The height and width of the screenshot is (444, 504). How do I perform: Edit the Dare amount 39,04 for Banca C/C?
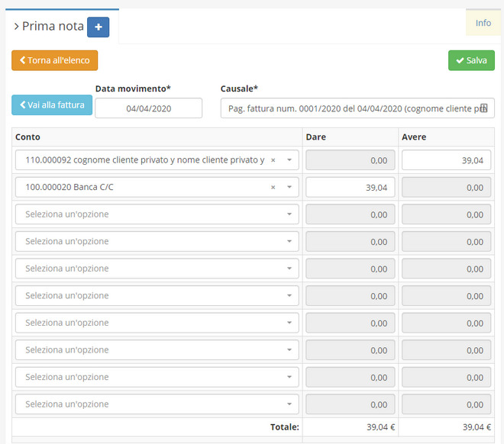pos(351,188)
